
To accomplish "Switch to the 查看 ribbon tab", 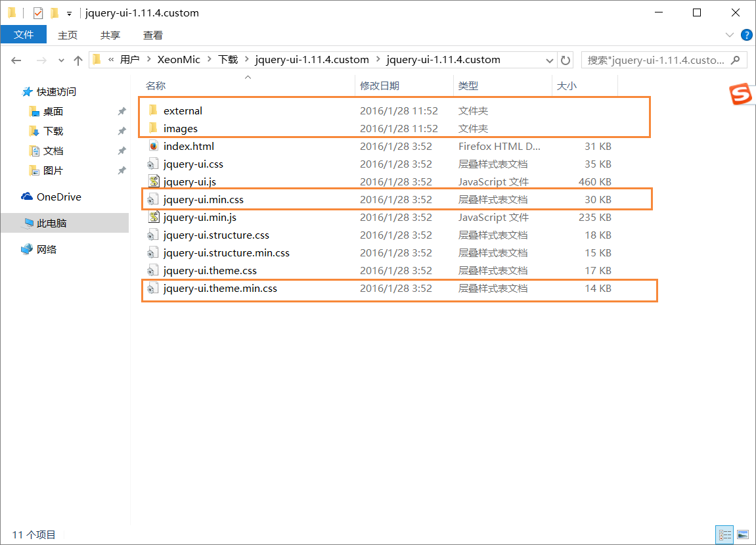I will tap(153, 36).
